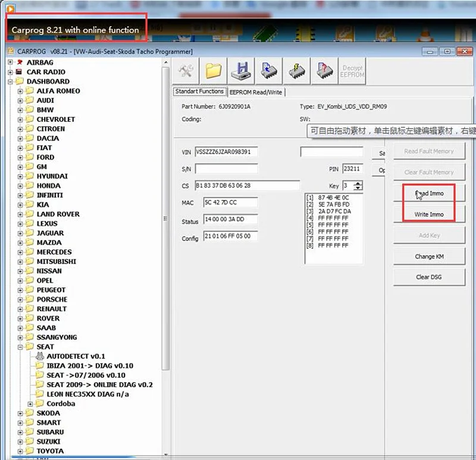Click into the PIN field showing 23211
Viewport: 476px width, 460px height.
352,168
